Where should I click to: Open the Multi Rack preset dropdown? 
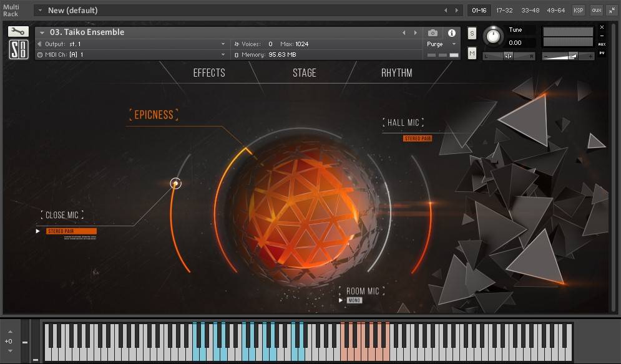40,11
